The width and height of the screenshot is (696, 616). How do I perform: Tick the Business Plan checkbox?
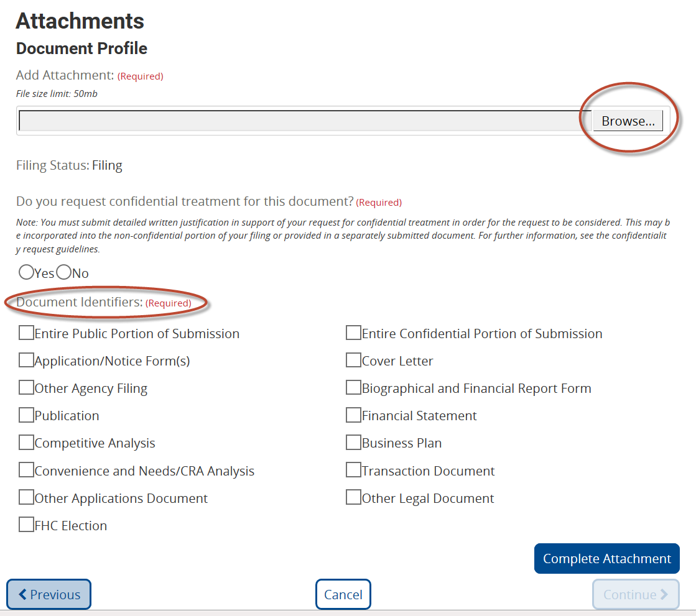353,443
